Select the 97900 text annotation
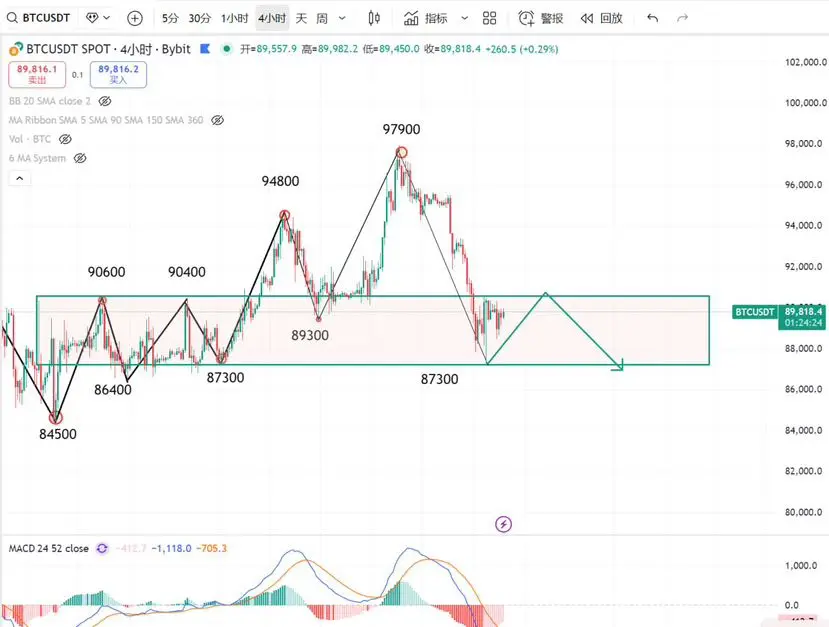The width and height of the screenshot is (829, 627). pos(401,130)
